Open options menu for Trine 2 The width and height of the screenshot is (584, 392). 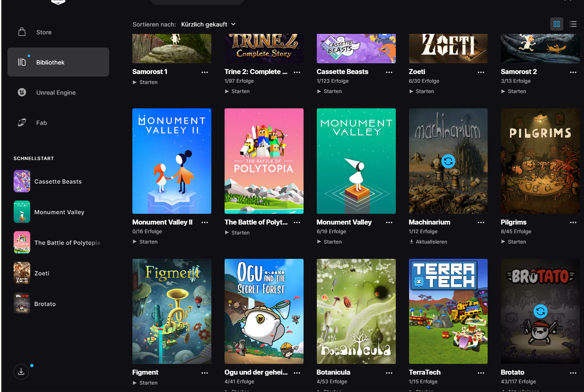(x=297, y=72)
